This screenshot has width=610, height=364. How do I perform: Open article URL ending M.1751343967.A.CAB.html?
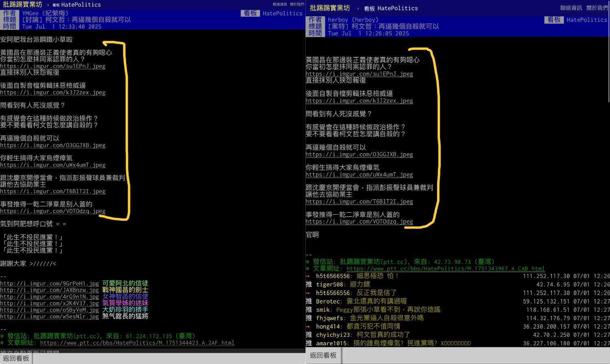pos(445,269)
